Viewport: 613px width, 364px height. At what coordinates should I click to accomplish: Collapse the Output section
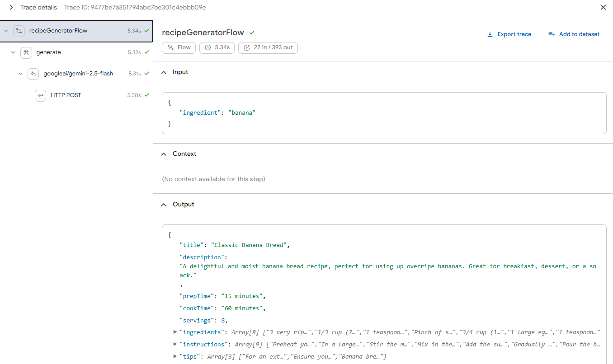[x=164, y=205]
